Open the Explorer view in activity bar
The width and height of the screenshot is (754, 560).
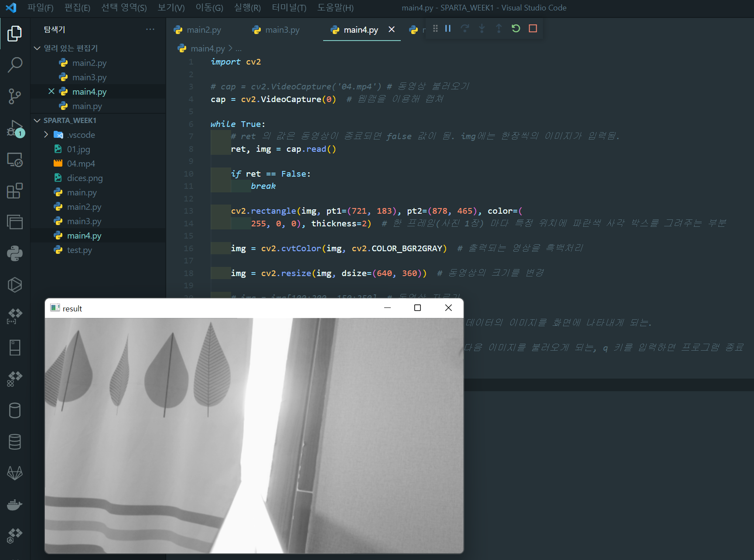tap(15, 34)
